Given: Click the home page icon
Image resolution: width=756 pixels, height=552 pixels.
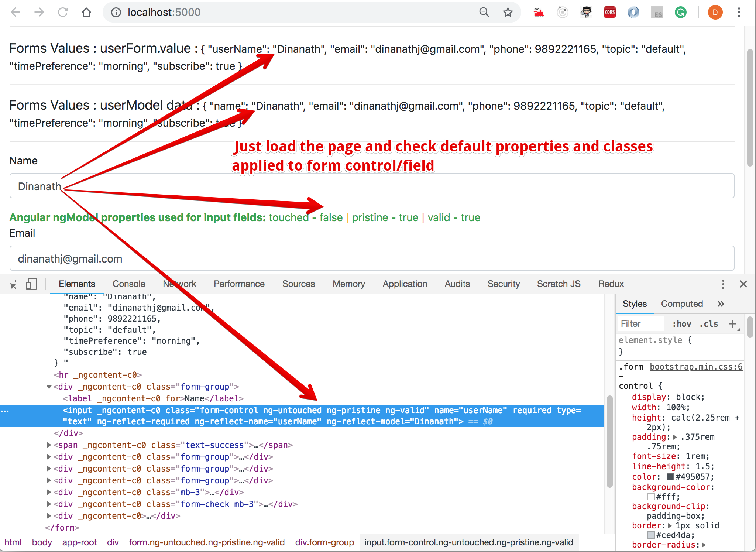Looking at the screenshot, I should point(86,13).
